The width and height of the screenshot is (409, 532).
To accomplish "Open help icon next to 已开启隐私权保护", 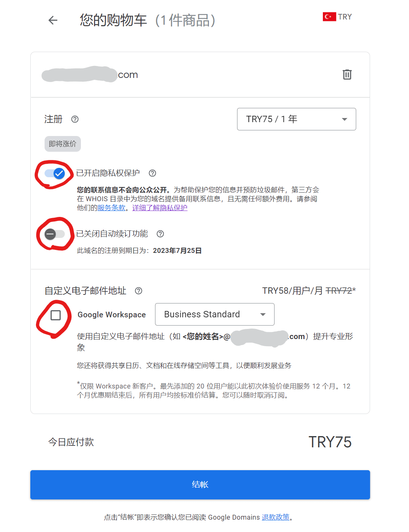I will 152,173.
